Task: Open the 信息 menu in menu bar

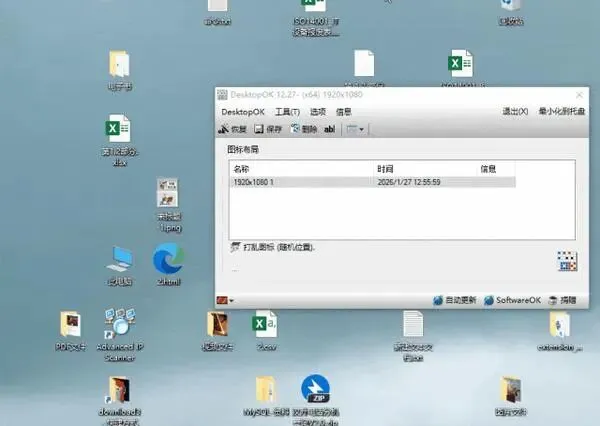Action: (x=343, y=112)
